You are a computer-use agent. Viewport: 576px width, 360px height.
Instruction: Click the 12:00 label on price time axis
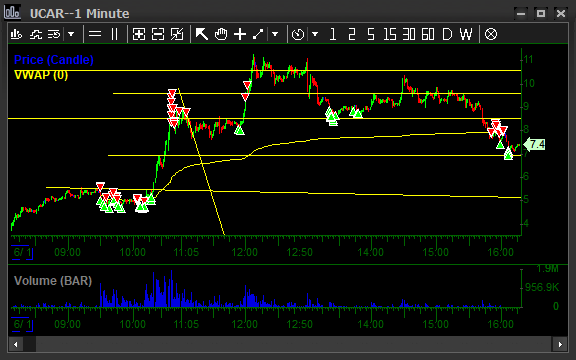[245, 253]
